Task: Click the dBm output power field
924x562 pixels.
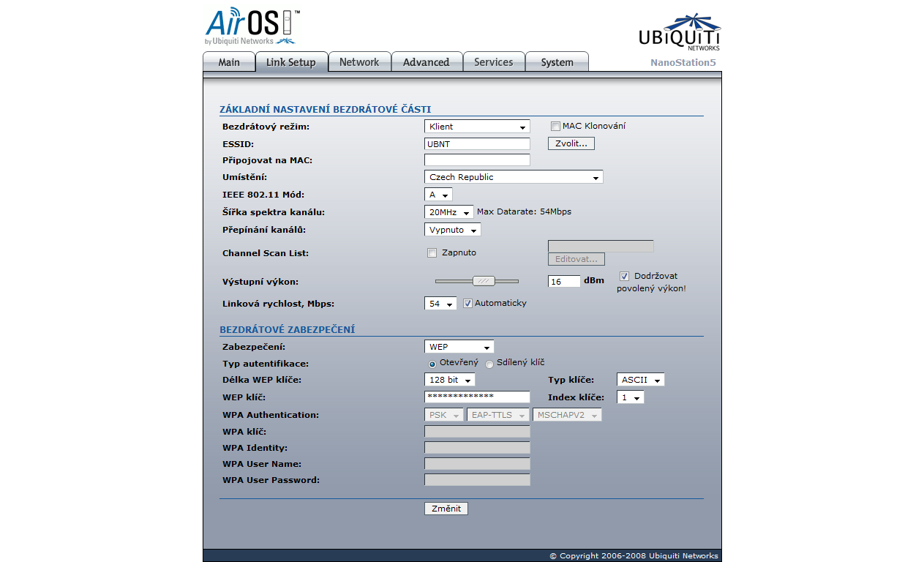Action: [x=564, y=282]
